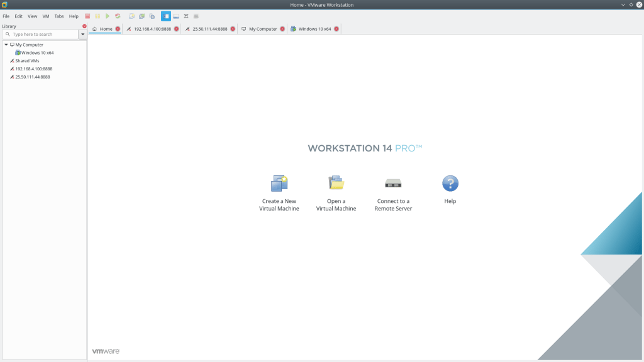Click the Full Screen toolbar icon
Screen dimensions: 644x362
pyautogui.click(x=186, y=16)
